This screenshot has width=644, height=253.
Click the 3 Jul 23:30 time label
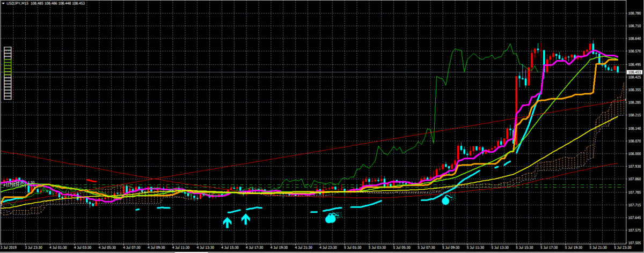(x=34, y=248)
